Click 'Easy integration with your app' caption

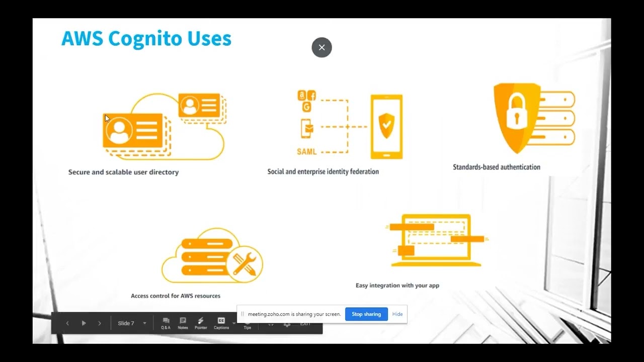coord(397,285)
